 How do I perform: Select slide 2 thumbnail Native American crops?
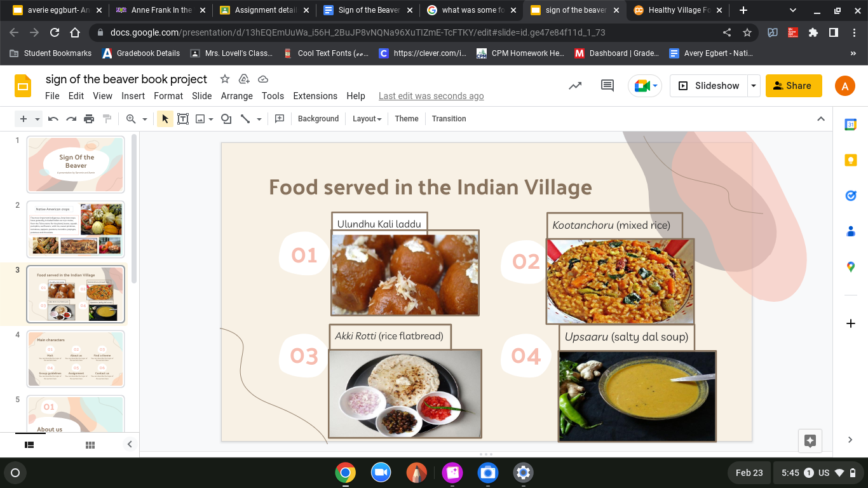coord(76,229)
